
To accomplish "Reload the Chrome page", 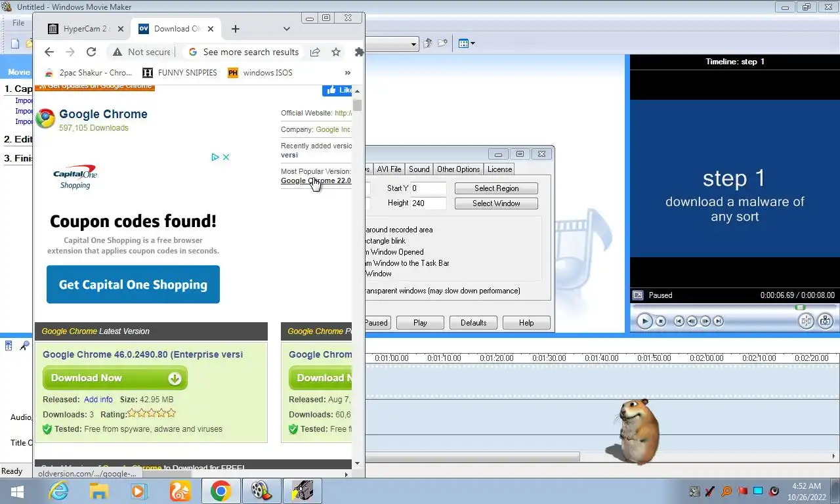I will [x=91, y=52].
